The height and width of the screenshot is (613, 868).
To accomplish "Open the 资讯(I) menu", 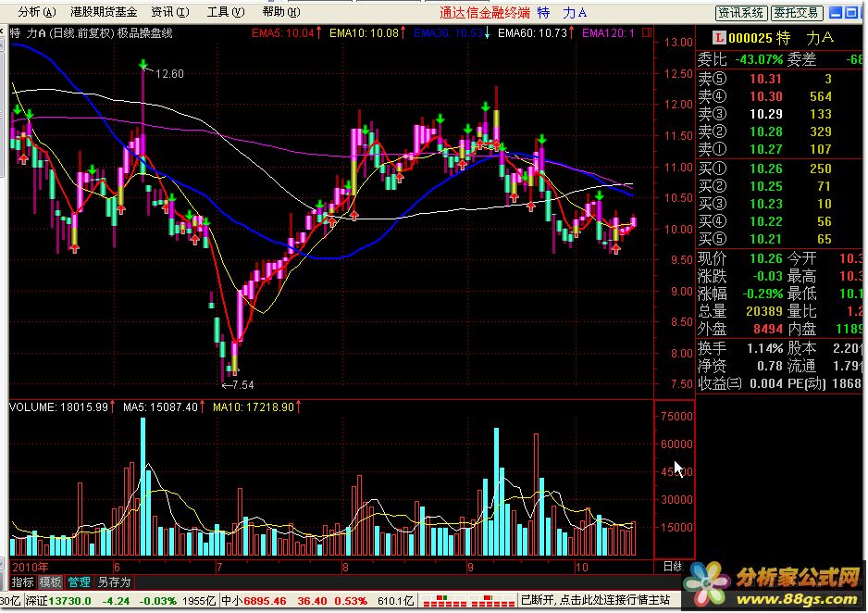I will 170,12.
